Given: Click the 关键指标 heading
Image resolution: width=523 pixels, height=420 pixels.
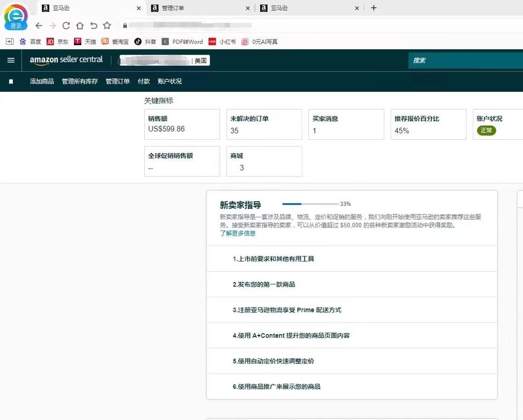Looking at the screenshot, I should pyautogui.click(x=159, y=101).
